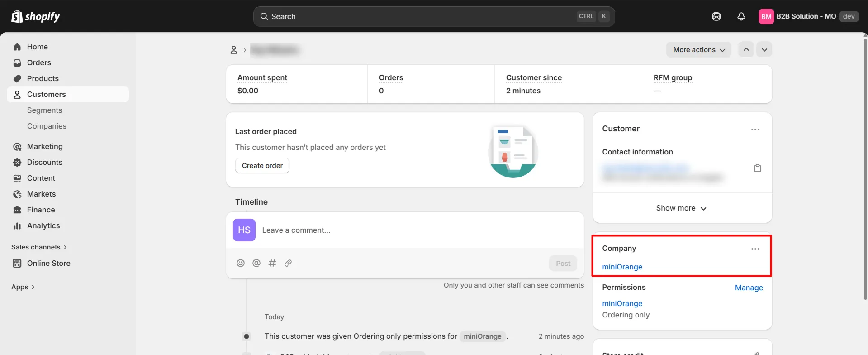The width and height of the screenshot is (868, 355).
Task: Click the Finance bank icon
Action: pos(17,210)
